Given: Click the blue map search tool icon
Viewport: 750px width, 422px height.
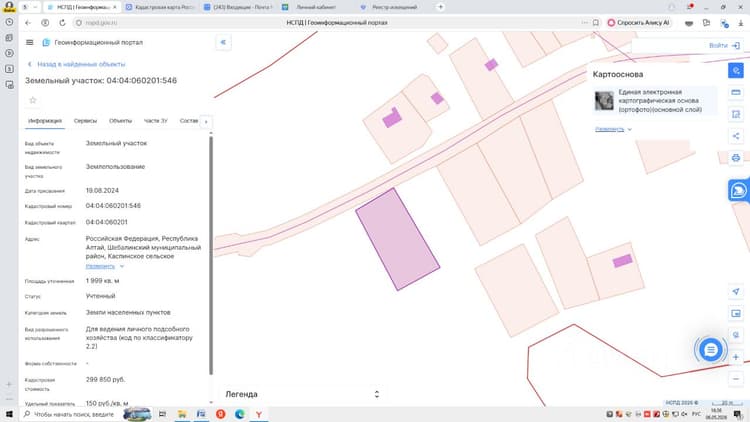Looking at the screenshot, I should [736, 70].
